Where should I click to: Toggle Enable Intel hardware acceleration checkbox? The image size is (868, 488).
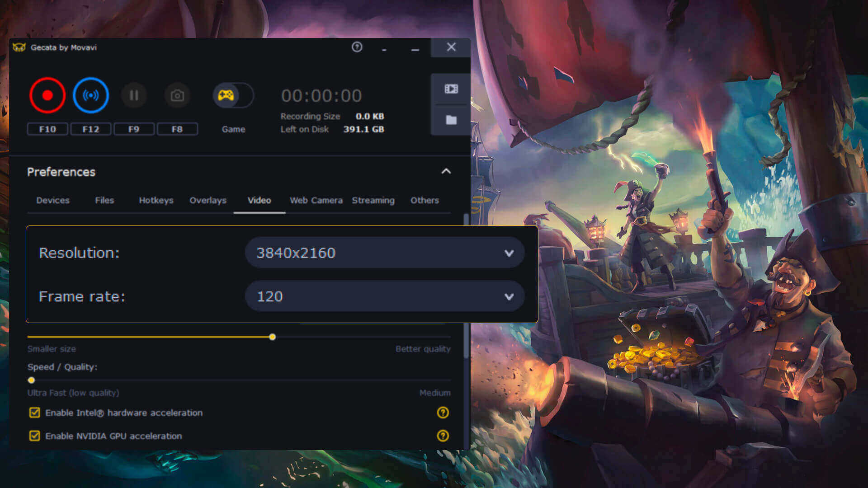point(34,413)
